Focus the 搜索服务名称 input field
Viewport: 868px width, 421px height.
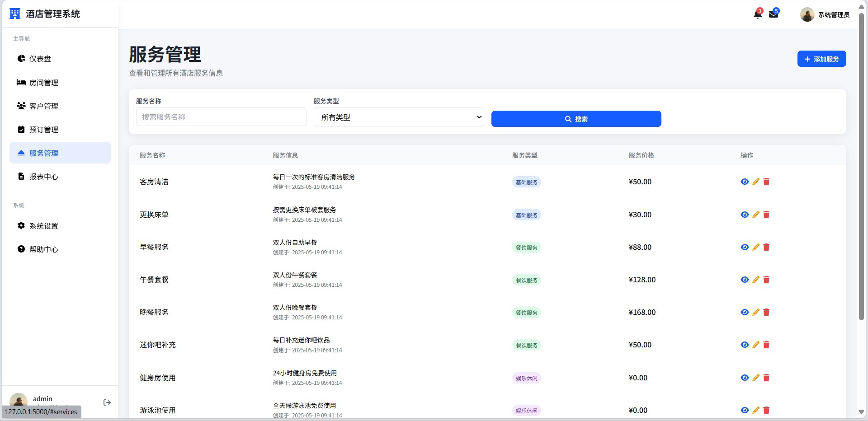coord(221,117)
